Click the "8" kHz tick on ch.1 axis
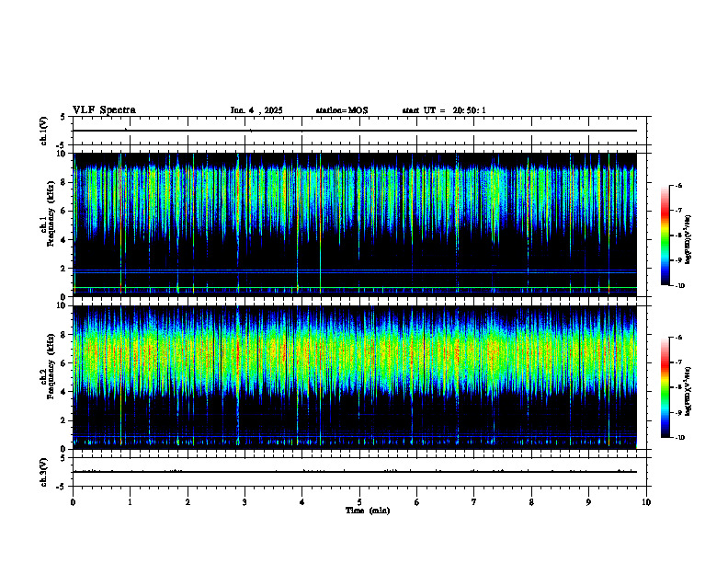This screenshot has width=728, height=563. tap(64, 182)
